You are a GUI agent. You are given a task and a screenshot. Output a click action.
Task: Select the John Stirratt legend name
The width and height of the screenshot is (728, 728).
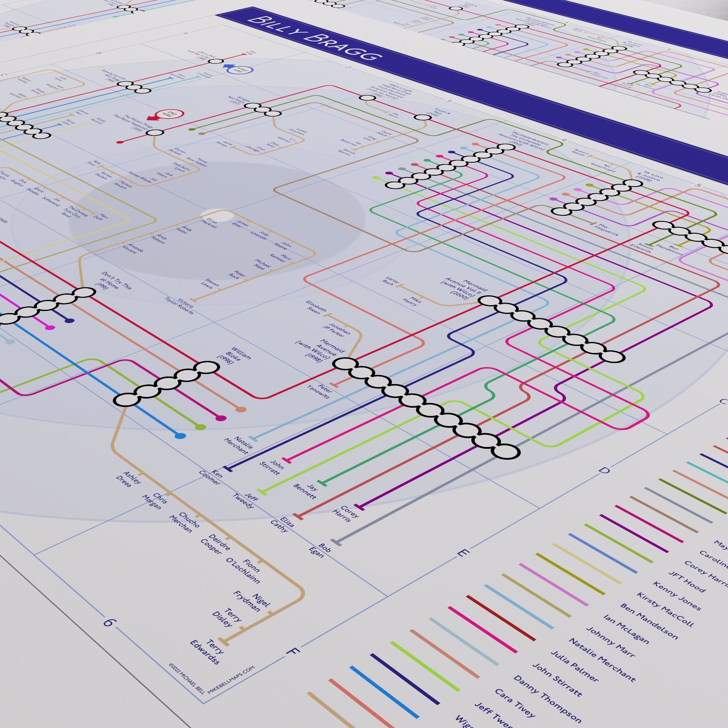click(x=557, y=680)
